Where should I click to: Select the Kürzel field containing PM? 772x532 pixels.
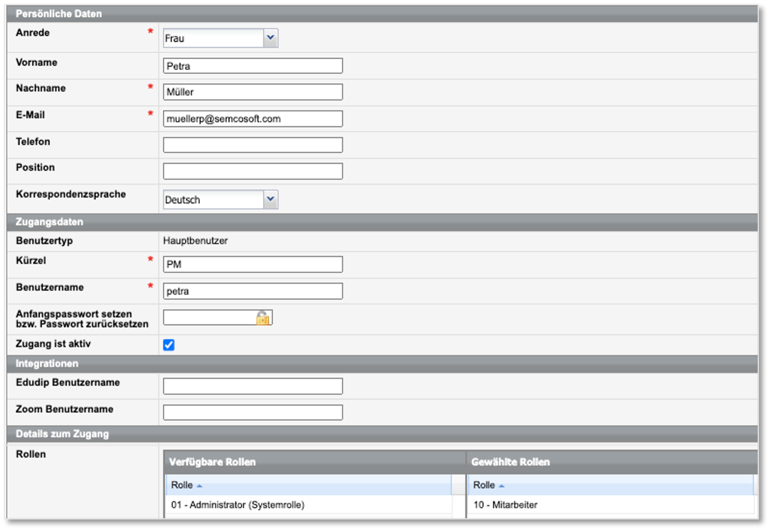click(x=253, y=264)
